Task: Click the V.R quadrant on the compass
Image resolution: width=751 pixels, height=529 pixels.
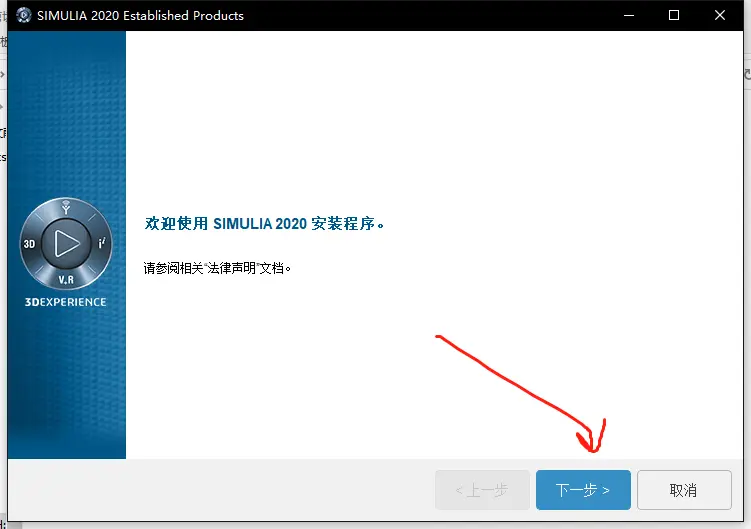Action: pyautogui.click(x=66, y=279)
